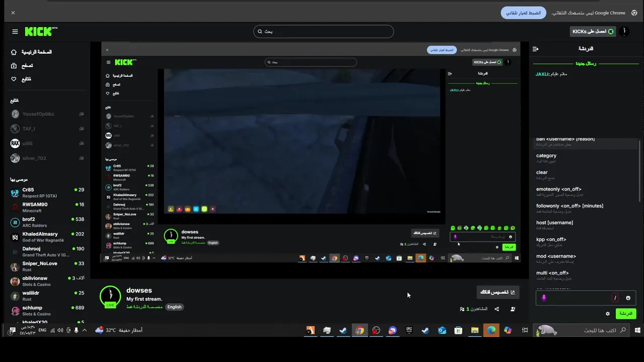Viewport: 644px width, 362px height.
Task: Open the emoji picker in chat input
Action: click(628, 298)
